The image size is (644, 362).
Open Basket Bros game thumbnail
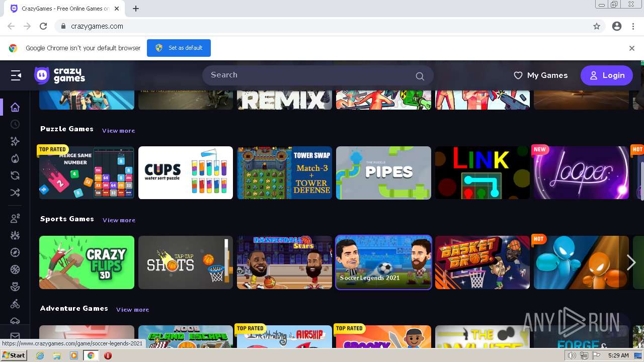pyautogui.click(x=482, y=262)
